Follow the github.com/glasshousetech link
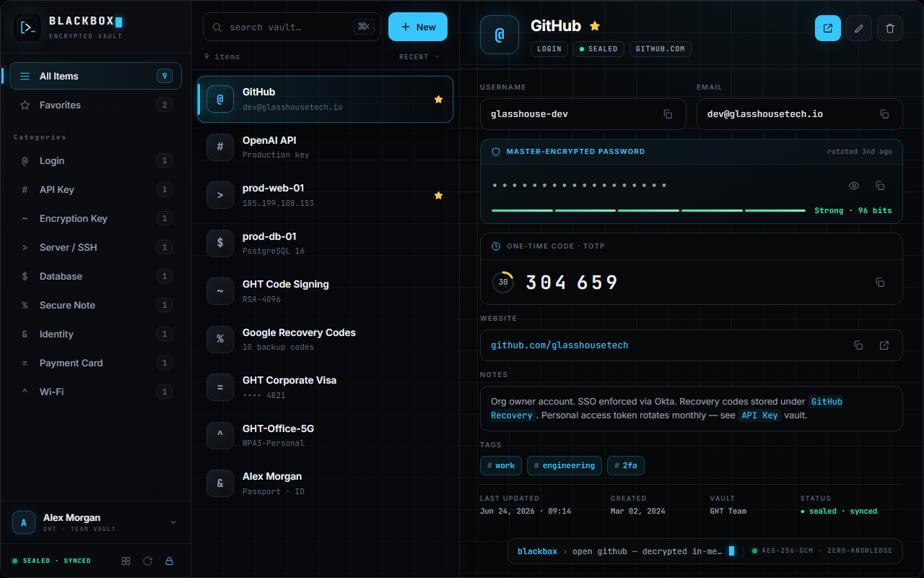Viewport: 924px width, 578px height. point(559,345)
